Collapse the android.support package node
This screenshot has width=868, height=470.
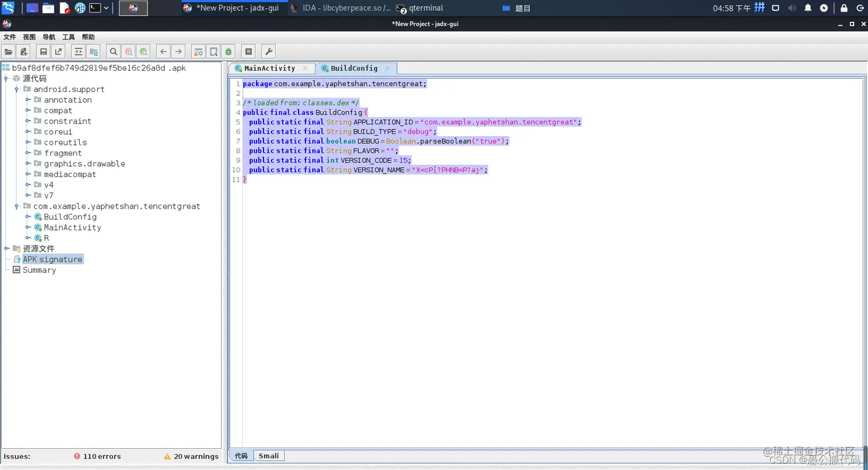17,89
